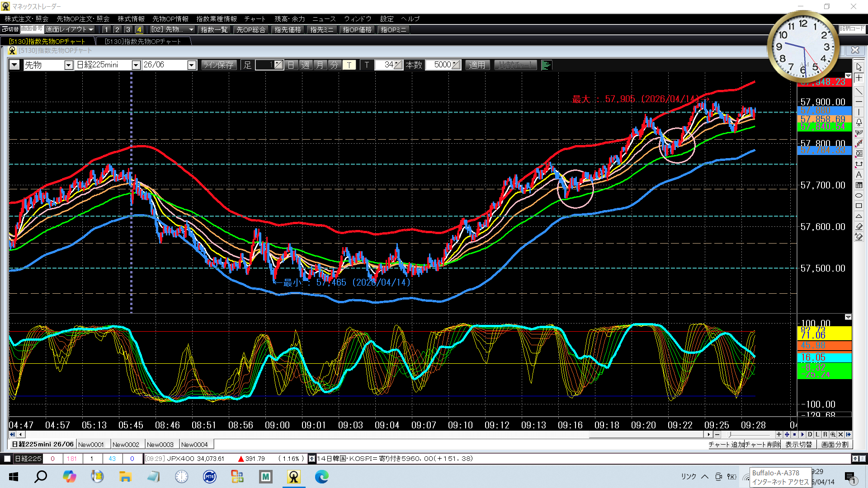The width and height of the screenshot is (868, 488).
Task: Open the チャート menu
Action: tap(255, 19)
